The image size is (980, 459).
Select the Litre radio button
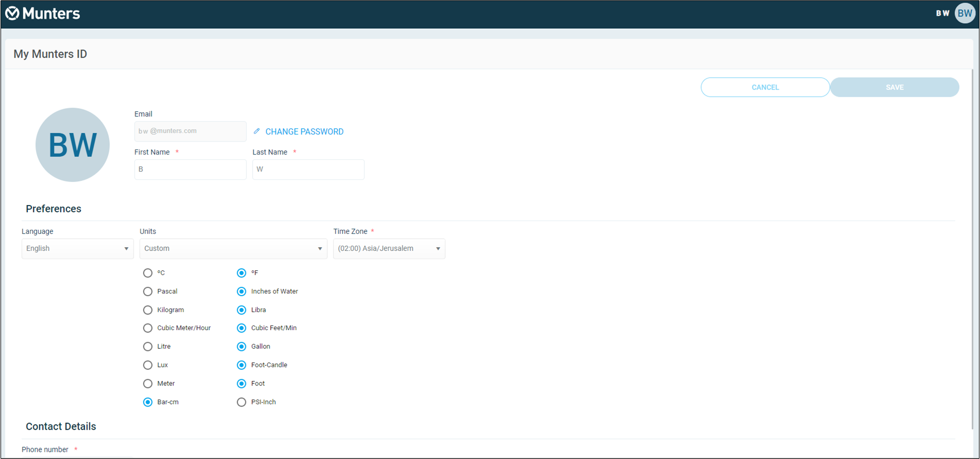[x=148, y=347]
